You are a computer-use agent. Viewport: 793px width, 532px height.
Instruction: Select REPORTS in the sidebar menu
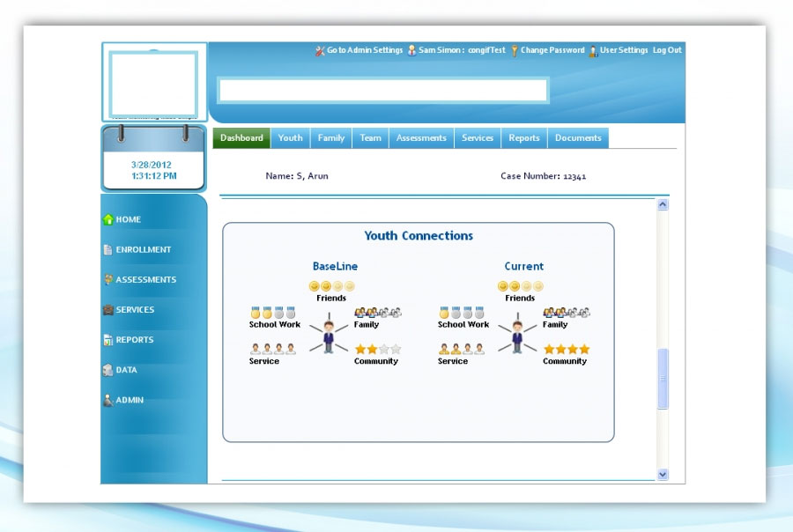pyautogui.click(x=135, y=340)
